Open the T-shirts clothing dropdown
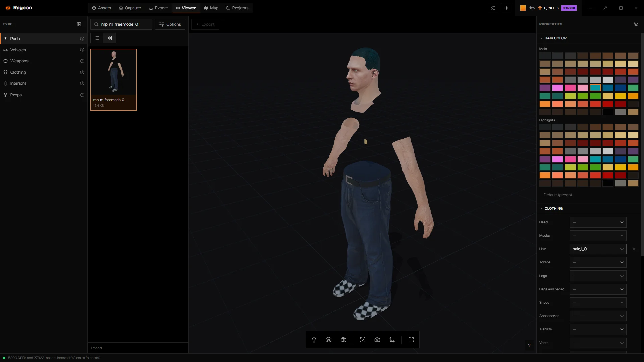 (x=598, y=329)
